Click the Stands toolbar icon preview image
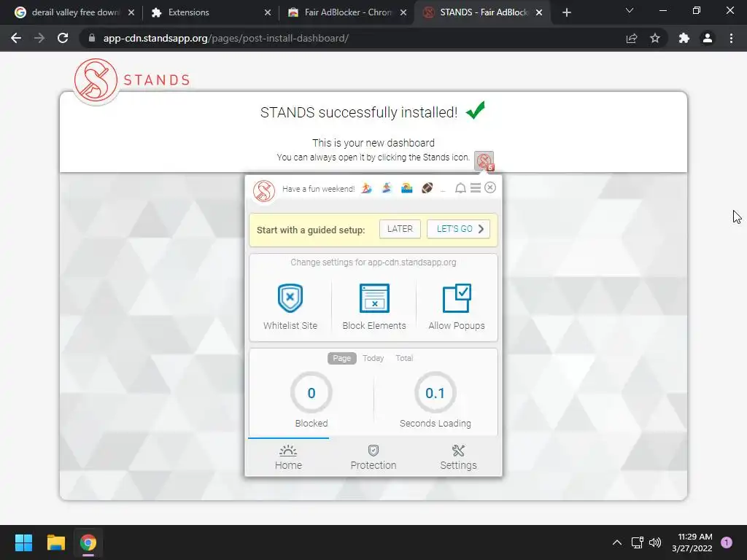Screen dimensions: 747x560 [484, 161]
